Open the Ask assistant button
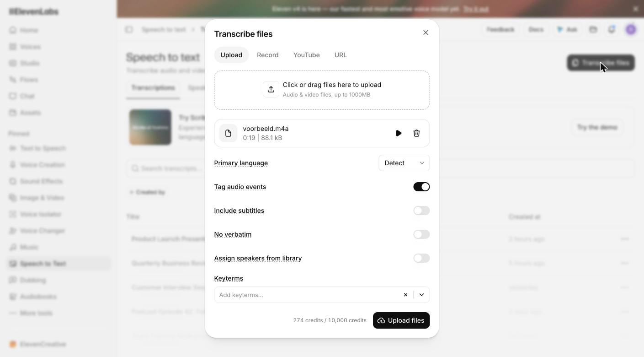Viewport: 644px width, 357px height. (567, 29)
